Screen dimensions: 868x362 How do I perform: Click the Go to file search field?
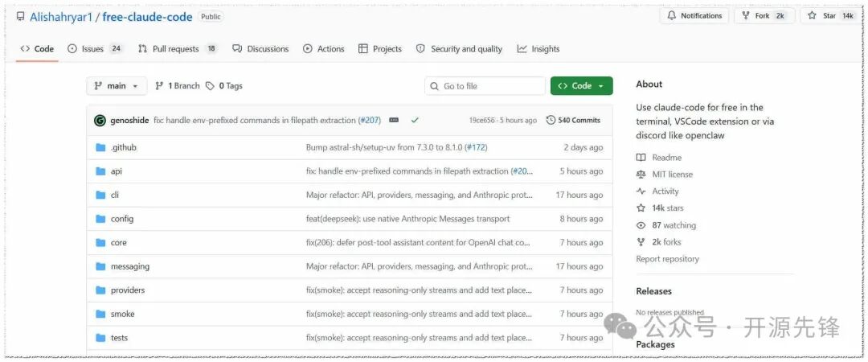(x=485, y=86)
